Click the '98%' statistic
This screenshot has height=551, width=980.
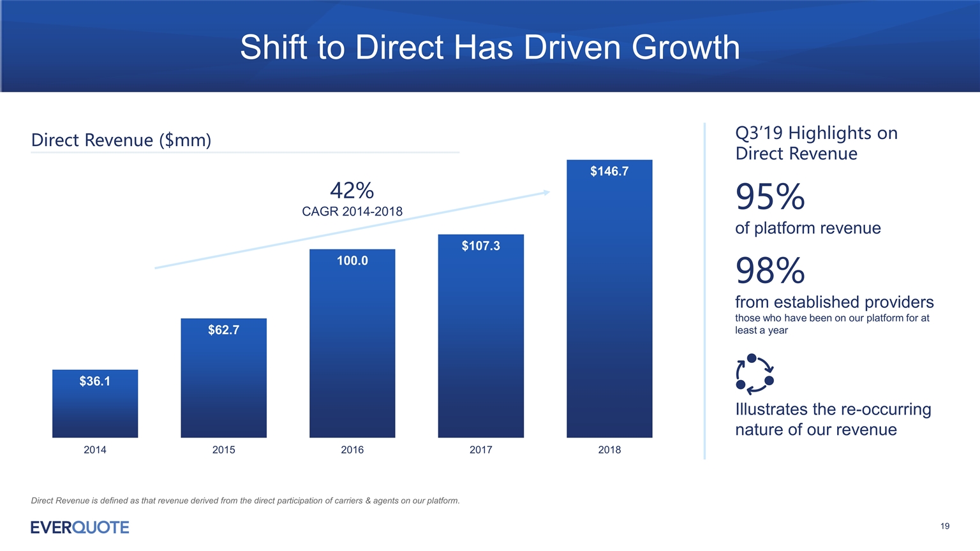[770, 270]
